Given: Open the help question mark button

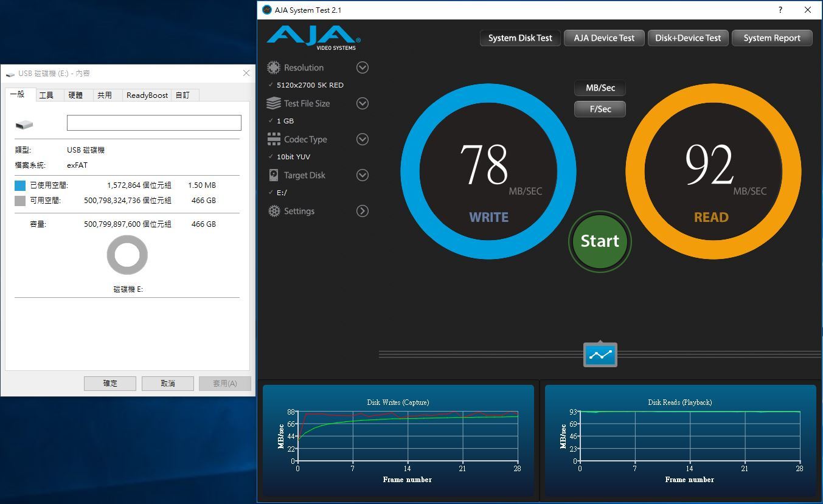Looking at the screenshot, I should click(780, 10).
